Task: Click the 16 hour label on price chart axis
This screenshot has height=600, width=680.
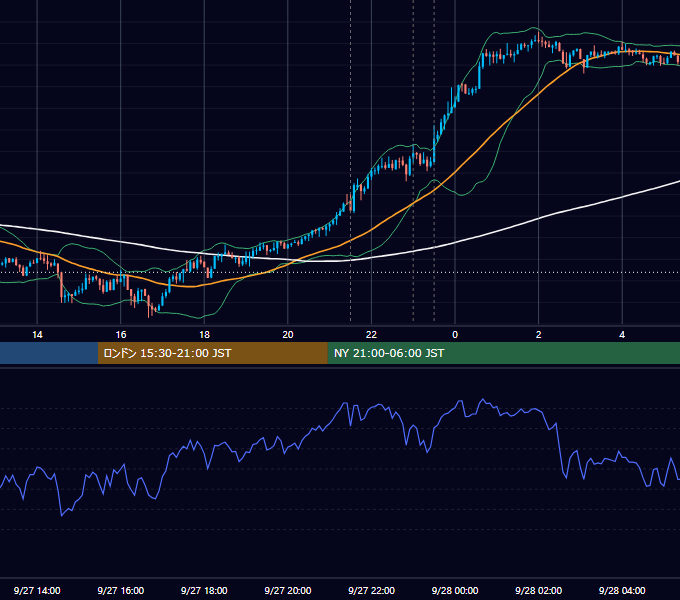Action: [121, 335]
